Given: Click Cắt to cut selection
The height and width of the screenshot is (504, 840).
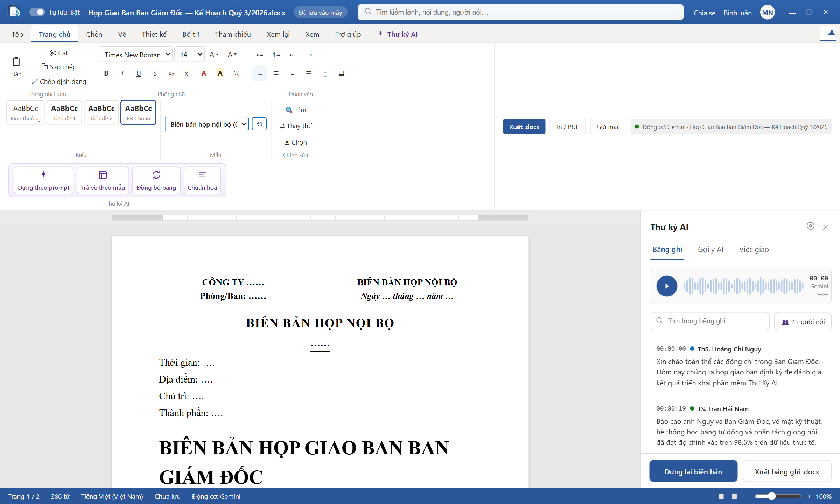Looking at the screenshot, I should 59,53.
